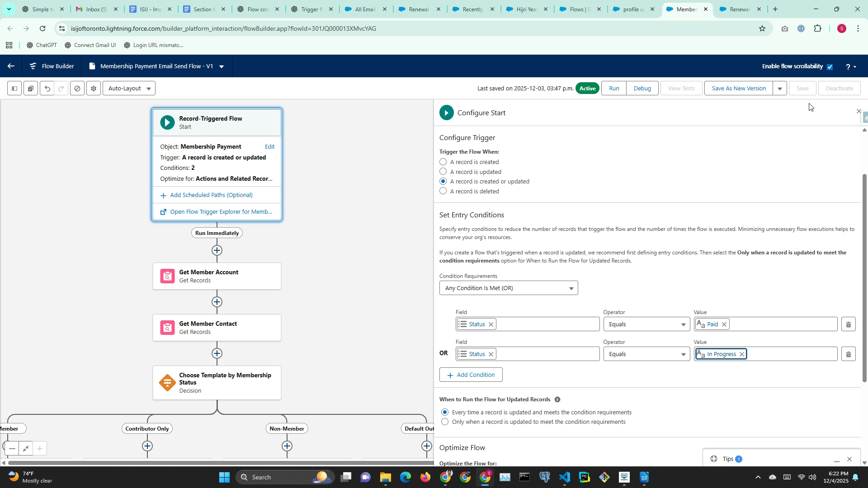Screen dimensions: 868x488
Task: Click the canvas horizontal scrollbar
Action: 217,462
